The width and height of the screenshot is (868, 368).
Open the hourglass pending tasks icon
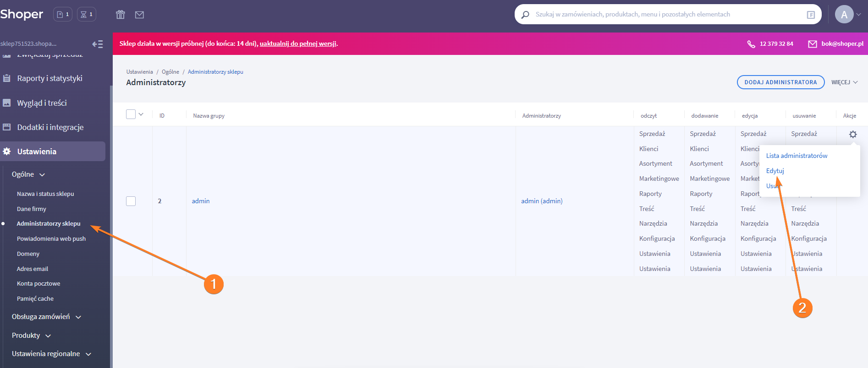[x=87, y=15]
